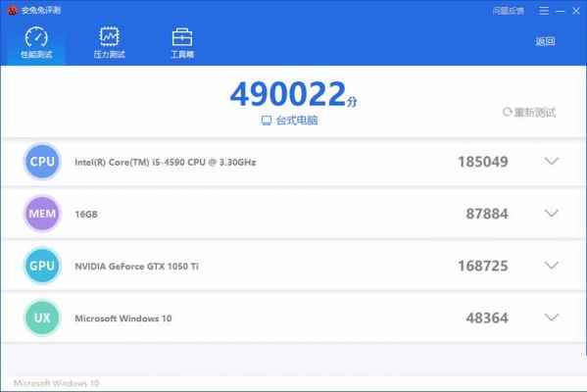Click the 返回 back button
587x392 pixels.
pyautogui.click(x=545, y=41)
